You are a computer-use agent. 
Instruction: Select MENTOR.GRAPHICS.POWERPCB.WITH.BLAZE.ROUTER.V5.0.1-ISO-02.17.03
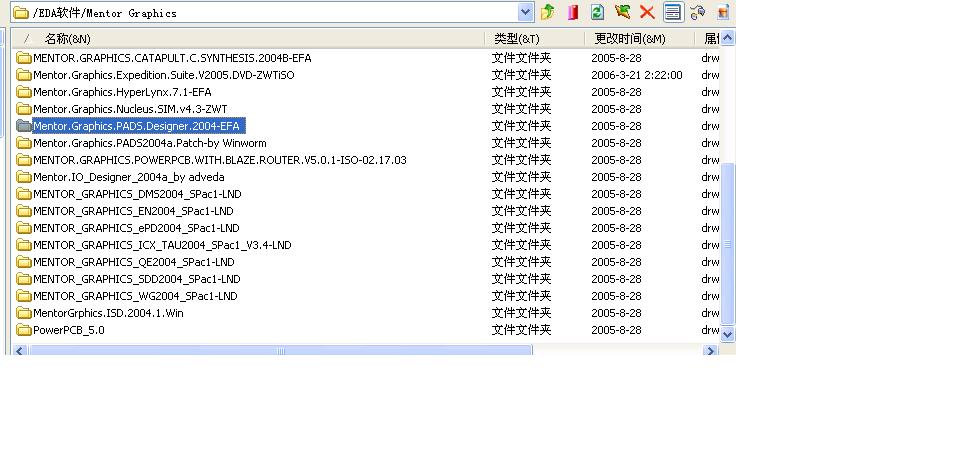click(x=220, y=160)
